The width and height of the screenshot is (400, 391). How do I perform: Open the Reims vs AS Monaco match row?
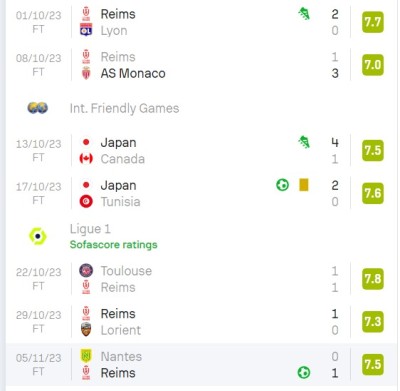pos(200,65)
